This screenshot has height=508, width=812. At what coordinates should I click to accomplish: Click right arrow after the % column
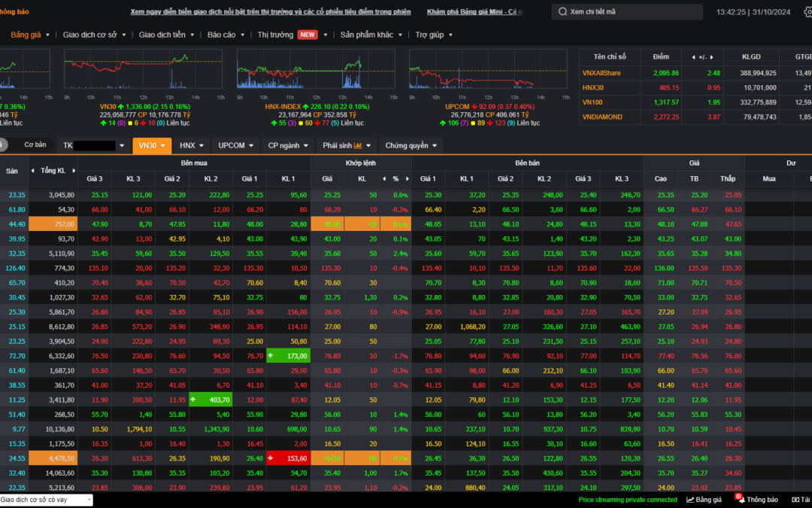(408, 179)
